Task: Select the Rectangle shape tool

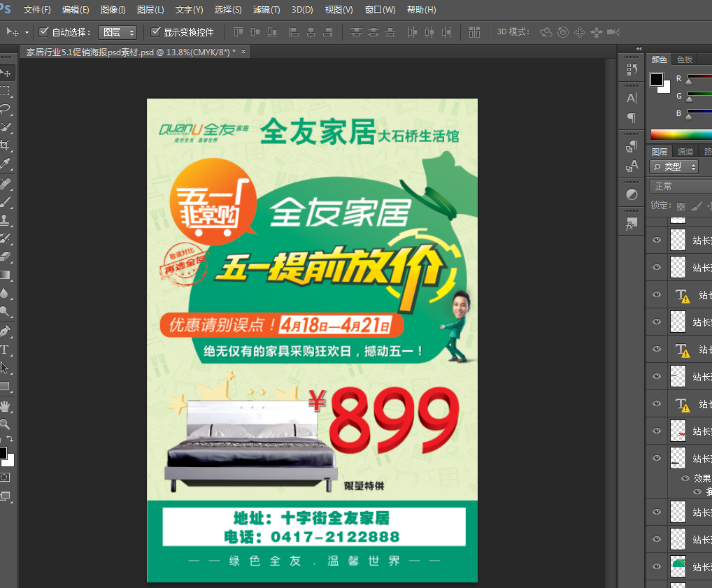Action: (5, 386)
